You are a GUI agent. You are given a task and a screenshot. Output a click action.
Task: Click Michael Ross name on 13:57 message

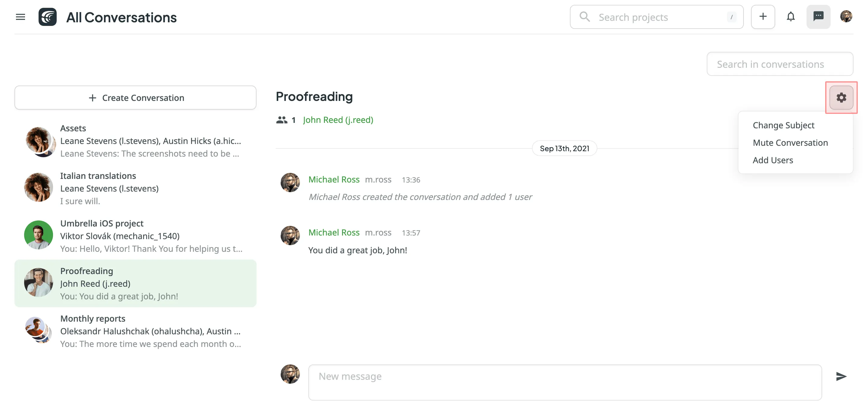tap(334, 232)
